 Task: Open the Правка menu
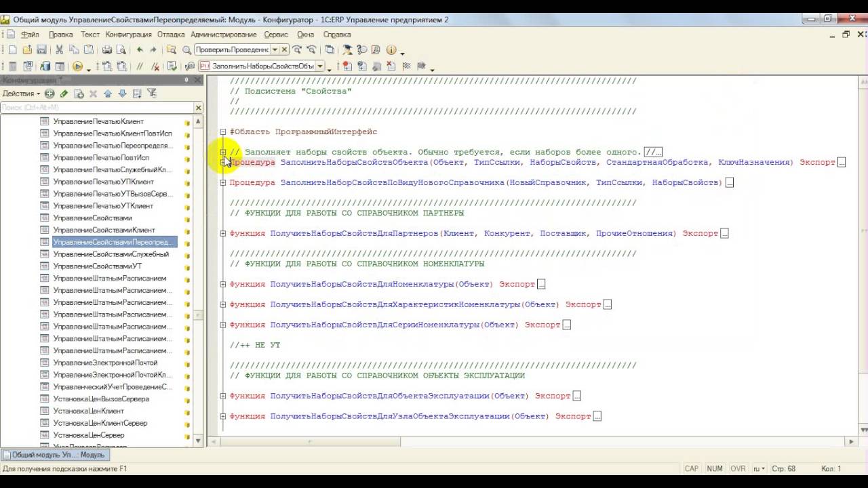(x=61, y=35)
